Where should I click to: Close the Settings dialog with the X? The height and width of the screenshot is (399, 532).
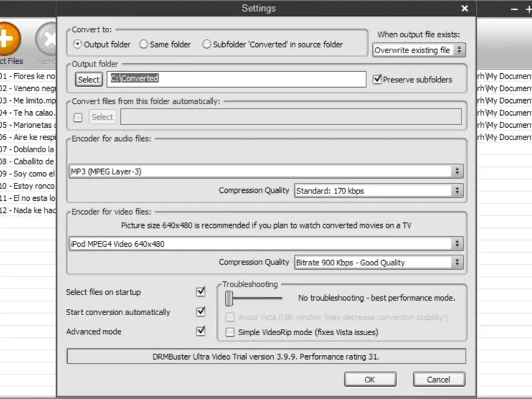coord(464,9)
